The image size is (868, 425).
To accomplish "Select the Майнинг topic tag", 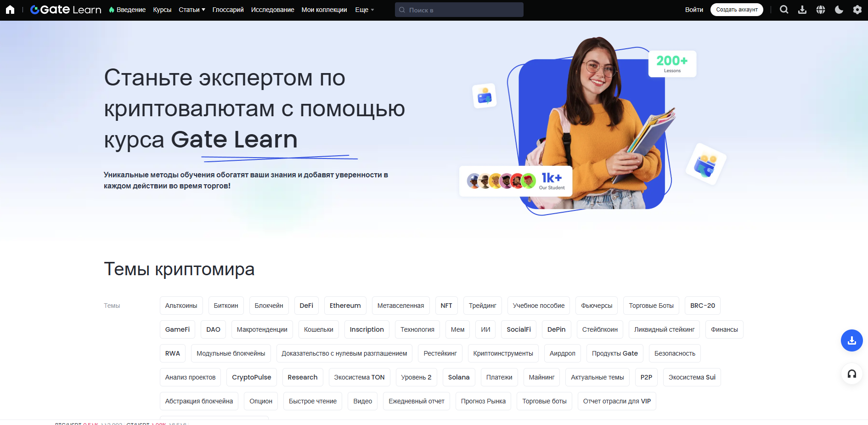I will (542, 377).
